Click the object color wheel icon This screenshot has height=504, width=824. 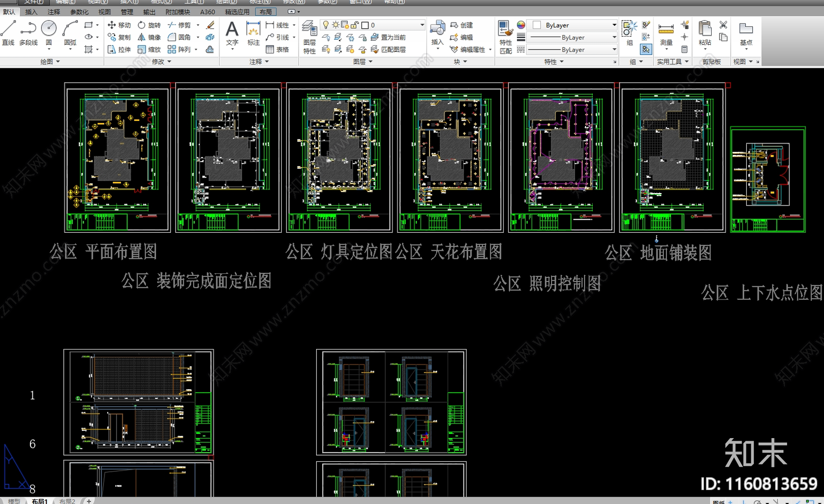(521, 25)
